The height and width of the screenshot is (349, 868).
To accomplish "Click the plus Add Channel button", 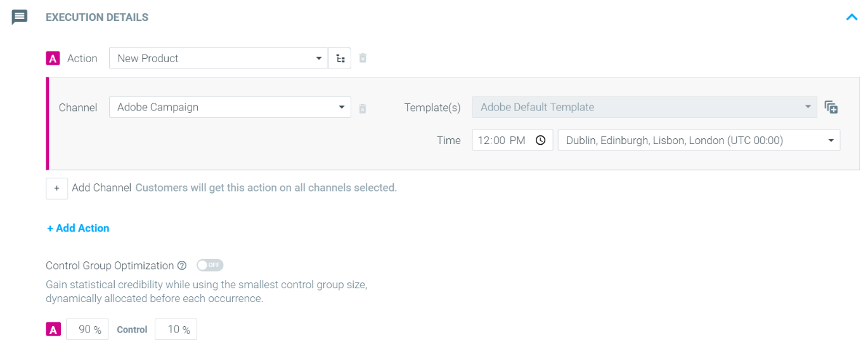I will coord(56,188).
